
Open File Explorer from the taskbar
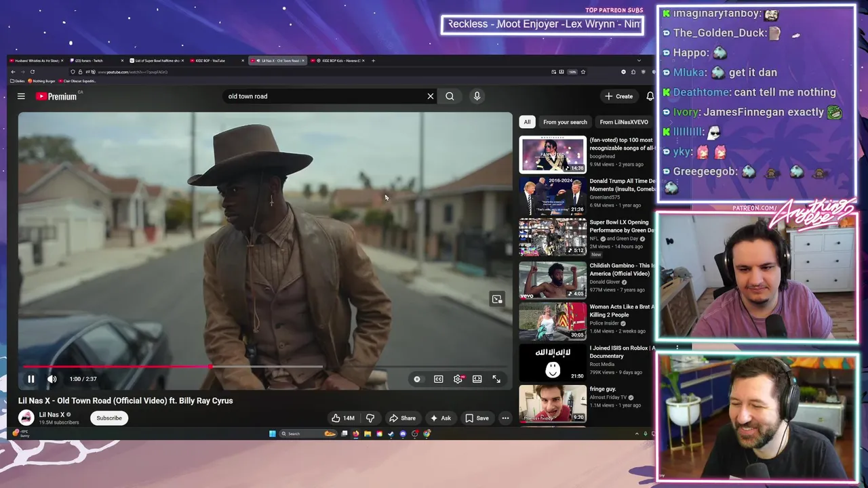pos(367,434)
